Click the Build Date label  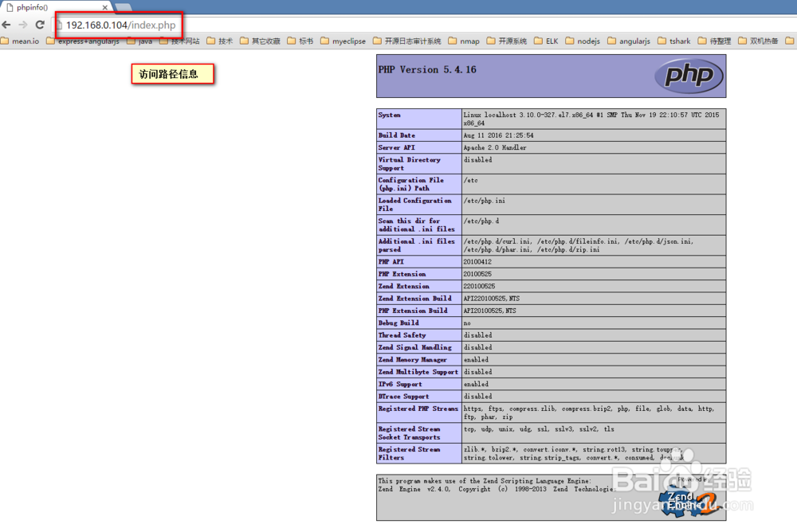[x=396, y=135]
